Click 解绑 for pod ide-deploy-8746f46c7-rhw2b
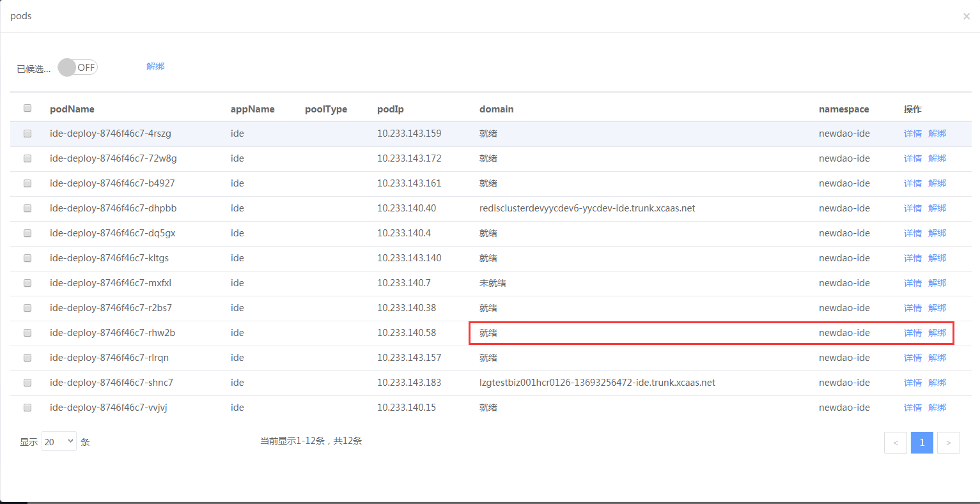Image resolution: width=980 pixels, height=504 pixels. click(x=937, y=333)
